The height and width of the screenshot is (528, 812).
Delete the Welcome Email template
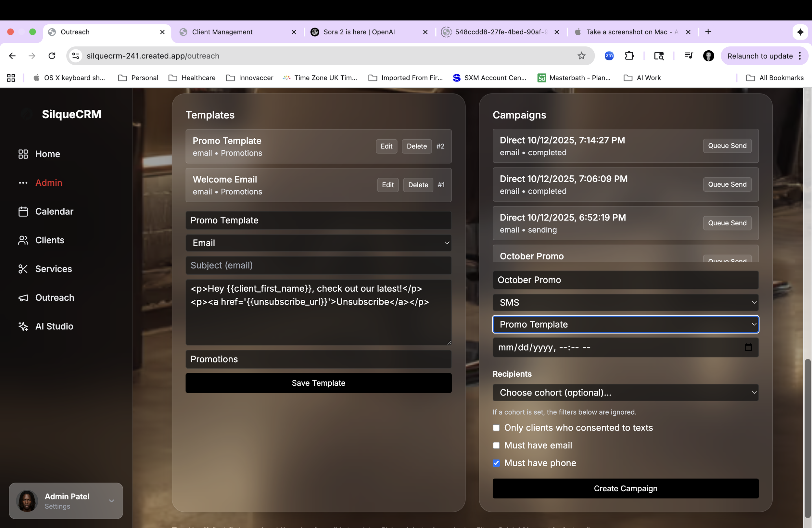pos(418,185)
